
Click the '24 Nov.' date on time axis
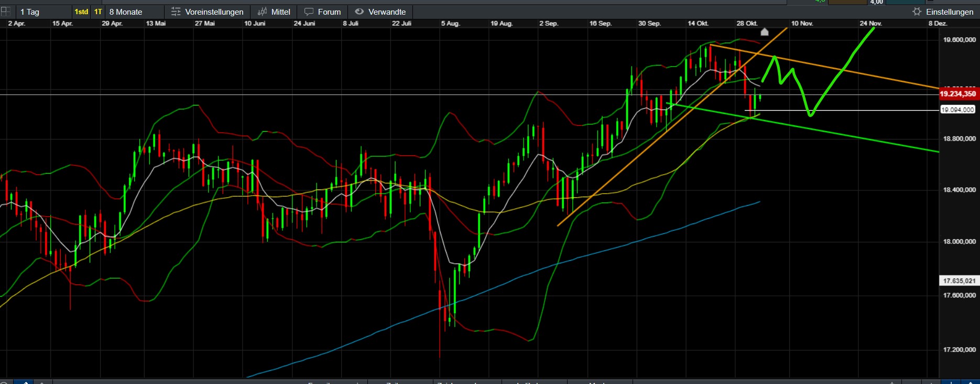(870, 24)
